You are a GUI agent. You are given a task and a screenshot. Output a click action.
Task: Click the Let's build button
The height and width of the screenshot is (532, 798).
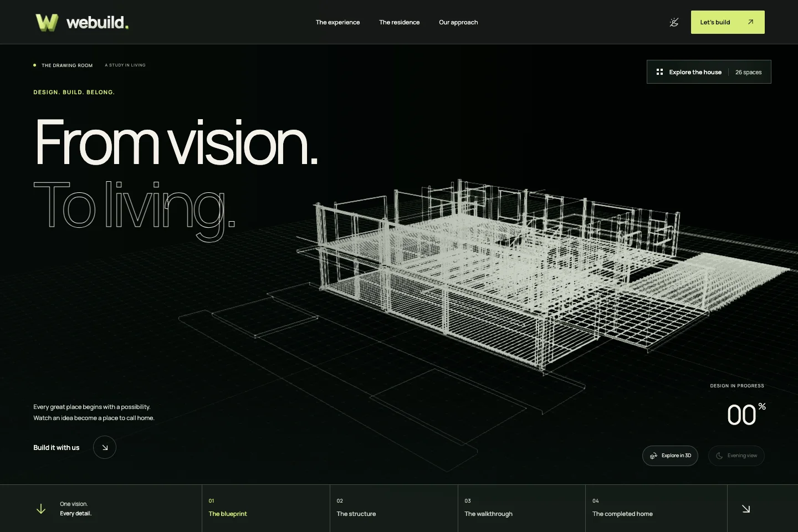point(728,22)
